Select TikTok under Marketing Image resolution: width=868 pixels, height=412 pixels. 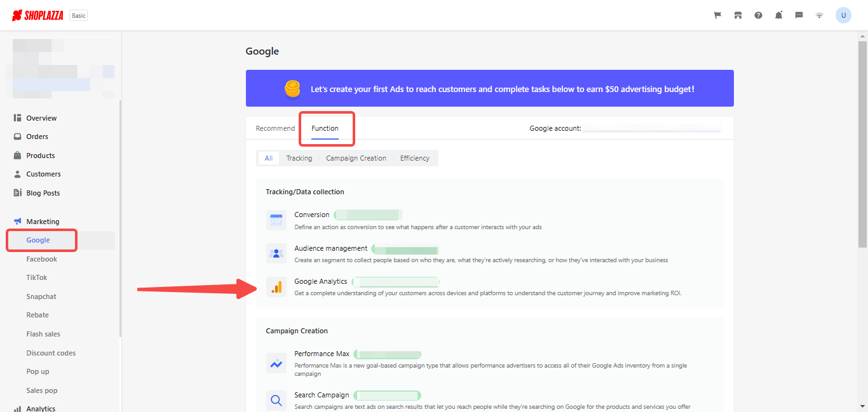pos(37,277)
